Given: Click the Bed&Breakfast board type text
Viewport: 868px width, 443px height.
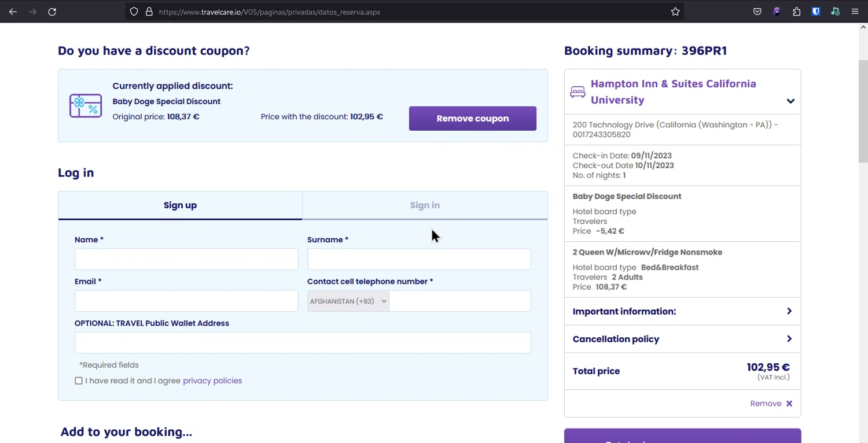Looking at the screenshot, I should pyautogui.click(x=670, y=267).
